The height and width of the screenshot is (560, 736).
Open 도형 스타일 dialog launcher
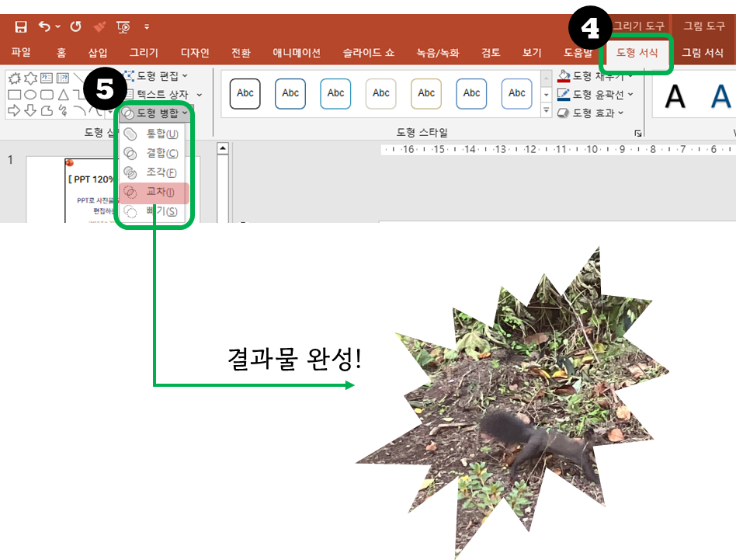point(638,134)
